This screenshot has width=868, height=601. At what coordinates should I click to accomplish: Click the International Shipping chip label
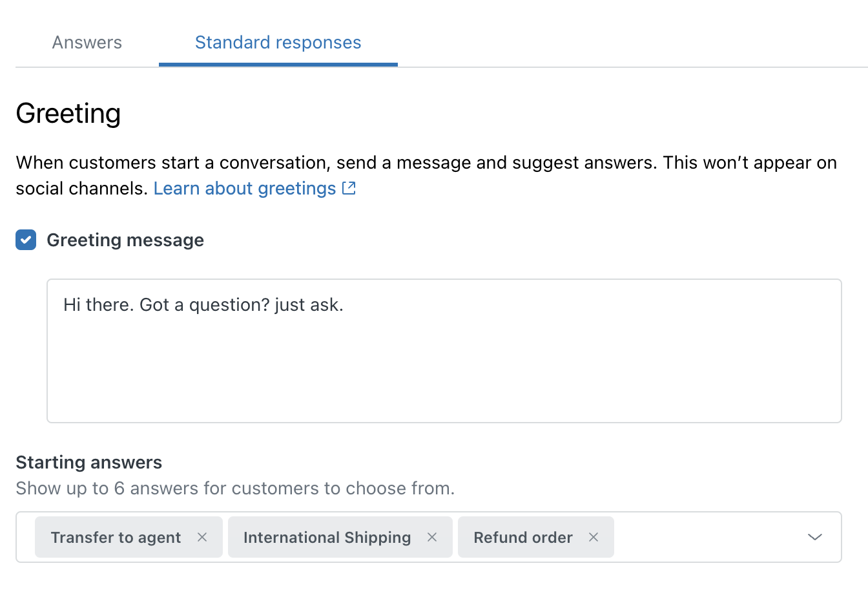click(327, 537)
